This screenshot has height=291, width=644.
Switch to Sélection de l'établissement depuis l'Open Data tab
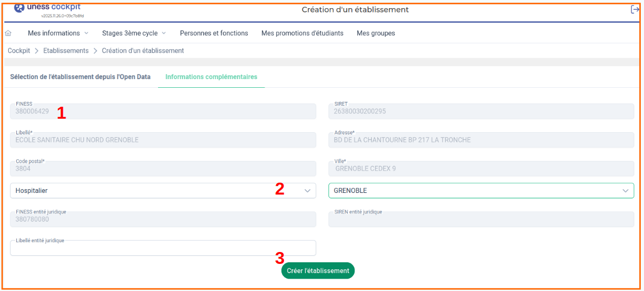click(80, 77)
